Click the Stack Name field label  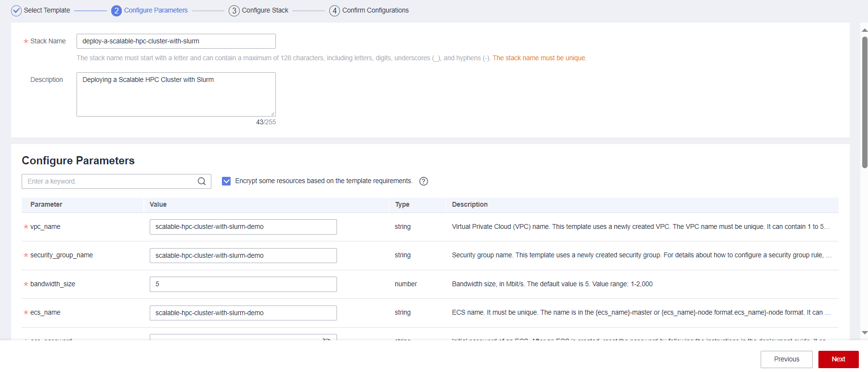(48, 41)
